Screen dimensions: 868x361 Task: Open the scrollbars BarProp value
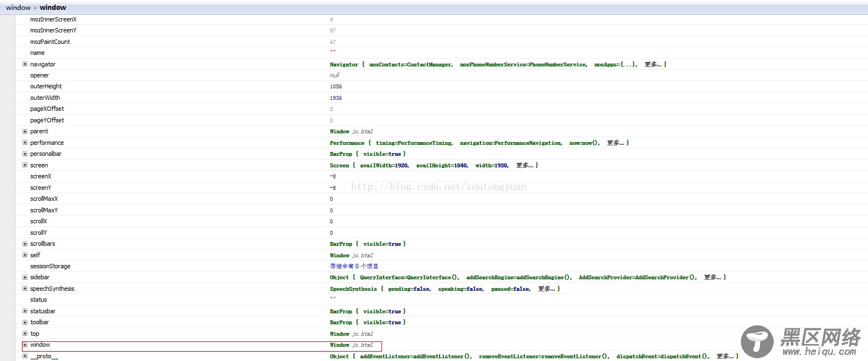pyautogui.click(x=368, y=244)
